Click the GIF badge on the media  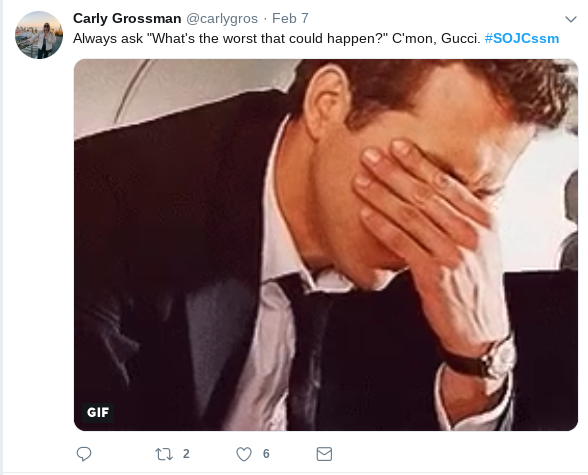98,412
